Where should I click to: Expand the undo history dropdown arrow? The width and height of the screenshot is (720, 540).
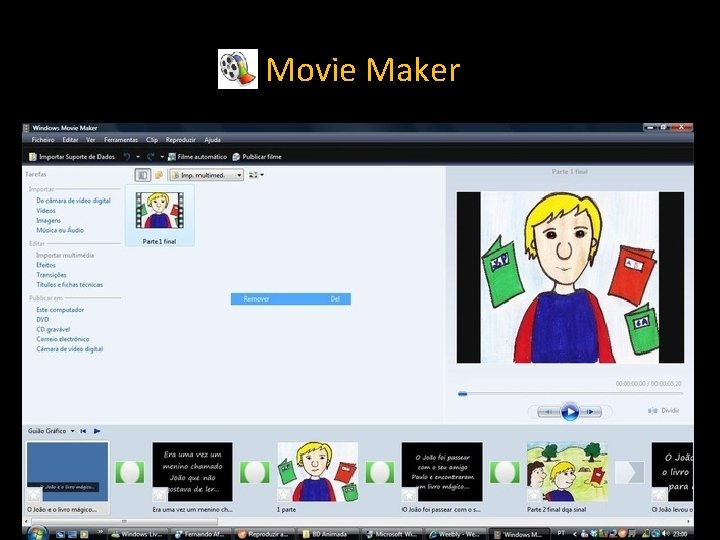[x=138, y=157]
